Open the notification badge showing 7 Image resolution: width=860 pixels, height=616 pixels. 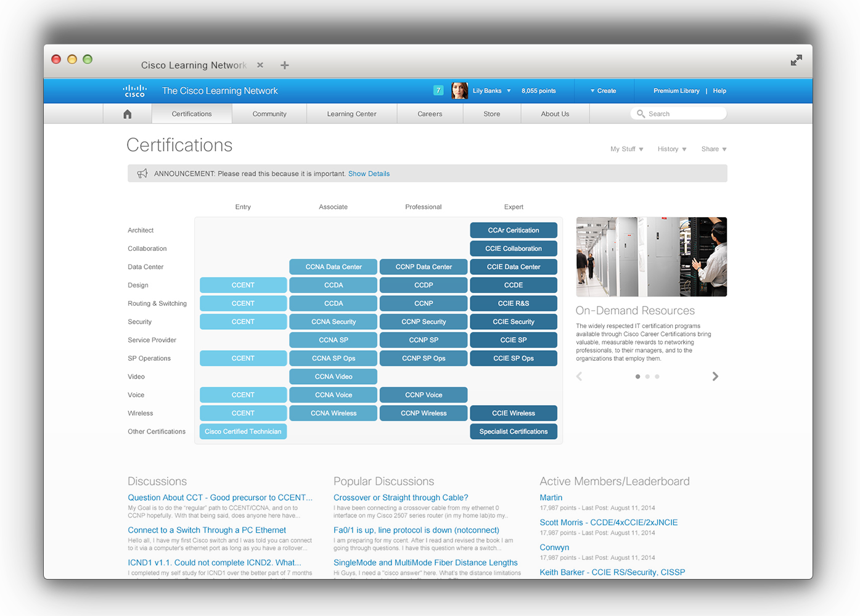438,91
